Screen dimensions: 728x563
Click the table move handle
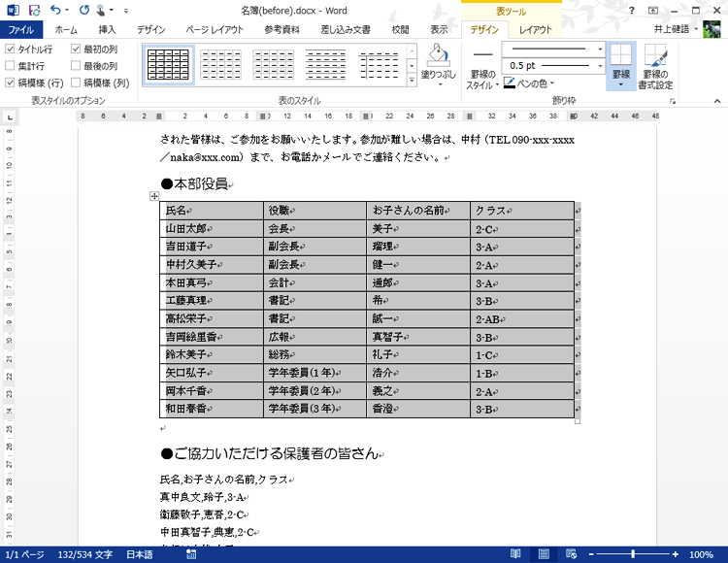(x=154, y=196)
